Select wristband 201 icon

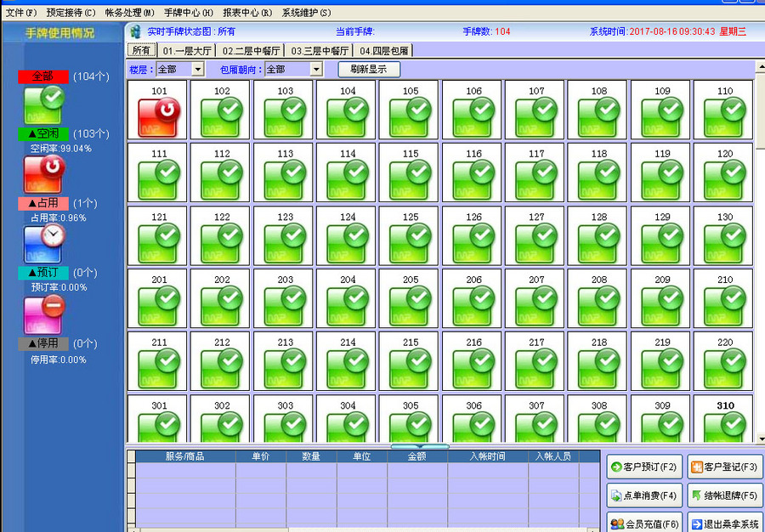159,306
